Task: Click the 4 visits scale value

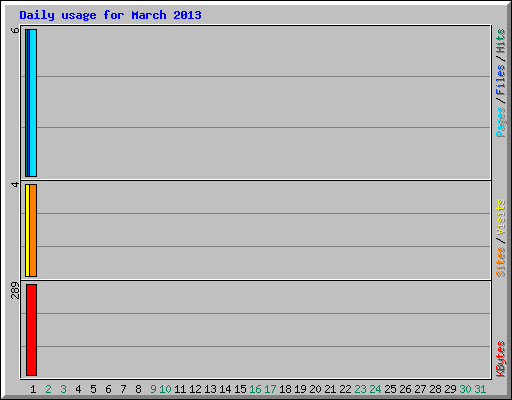Action: [x=15, y=184]
